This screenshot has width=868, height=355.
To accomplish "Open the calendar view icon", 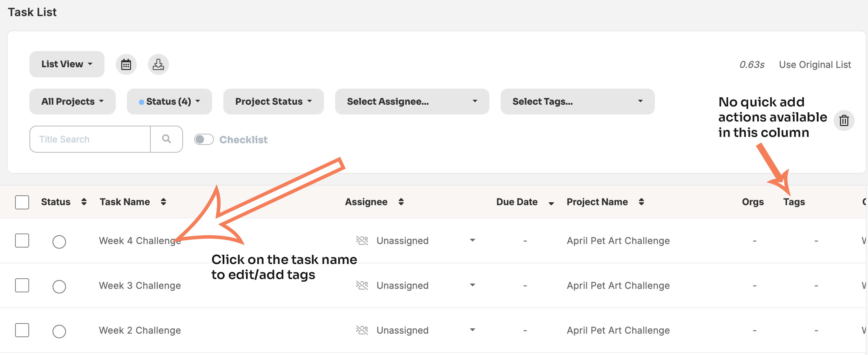I will [126, 64].
